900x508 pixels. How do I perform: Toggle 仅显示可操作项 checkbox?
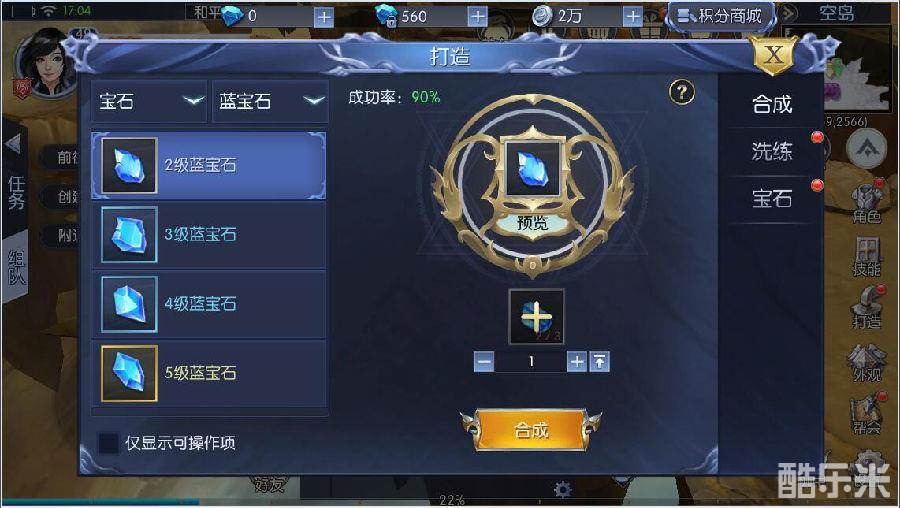click(x=108, y=443)
